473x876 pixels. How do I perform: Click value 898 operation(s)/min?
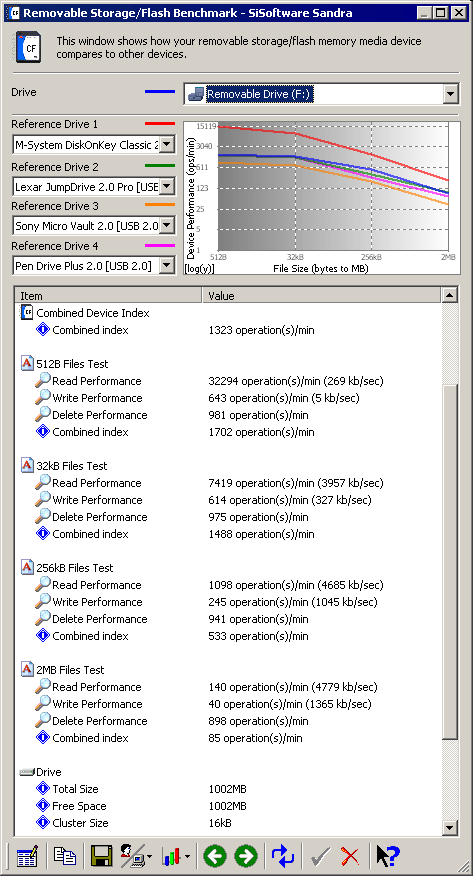(258, 721)
